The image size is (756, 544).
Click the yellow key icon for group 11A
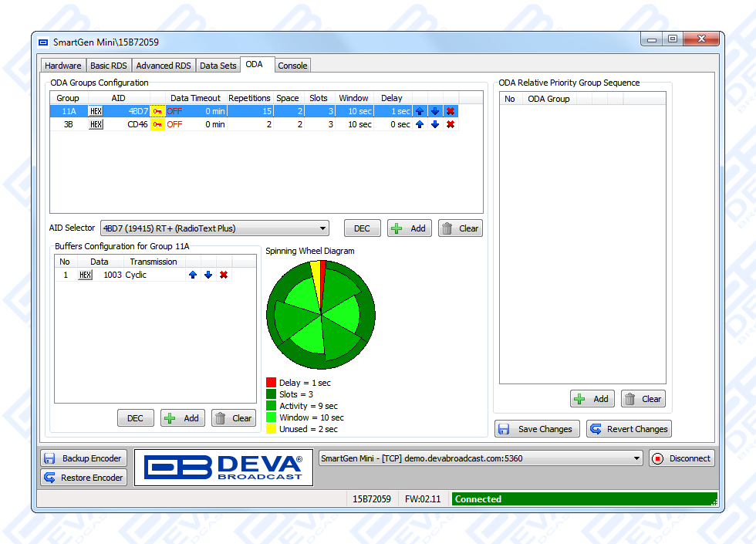point(157,111)
